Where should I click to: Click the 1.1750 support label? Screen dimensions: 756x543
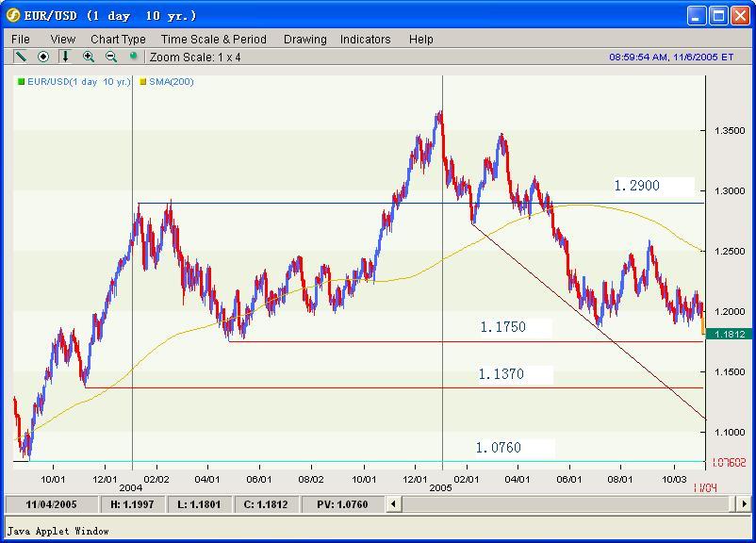pyautogui.click(x=502, y=327)
